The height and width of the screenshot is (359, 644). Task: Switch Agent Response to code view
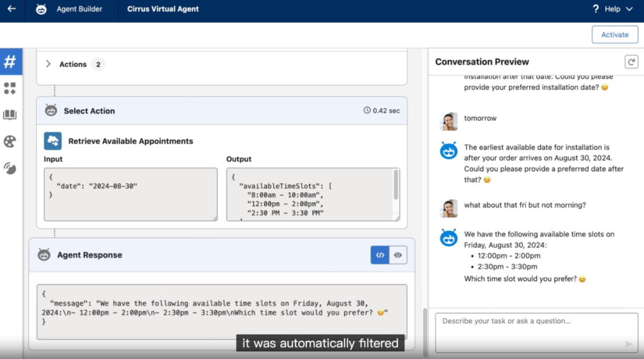point(380,255)
